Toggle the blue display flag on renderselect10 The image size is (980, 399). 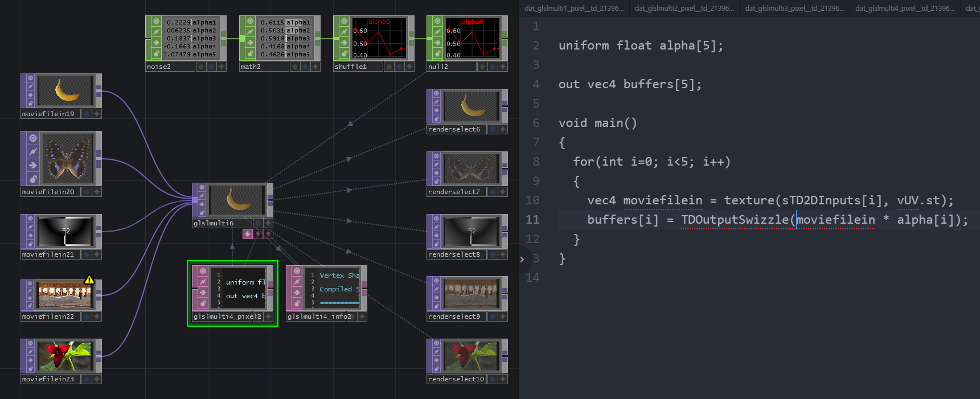coord(493,379)
